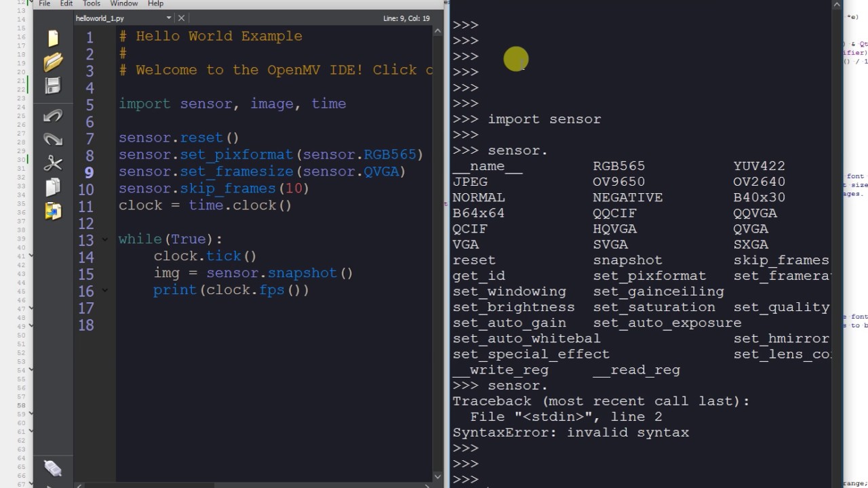Collapse the fold at line 54 in the background editor
The width and height of the screenshot is (868, 488).
click(x=31, y=371)
